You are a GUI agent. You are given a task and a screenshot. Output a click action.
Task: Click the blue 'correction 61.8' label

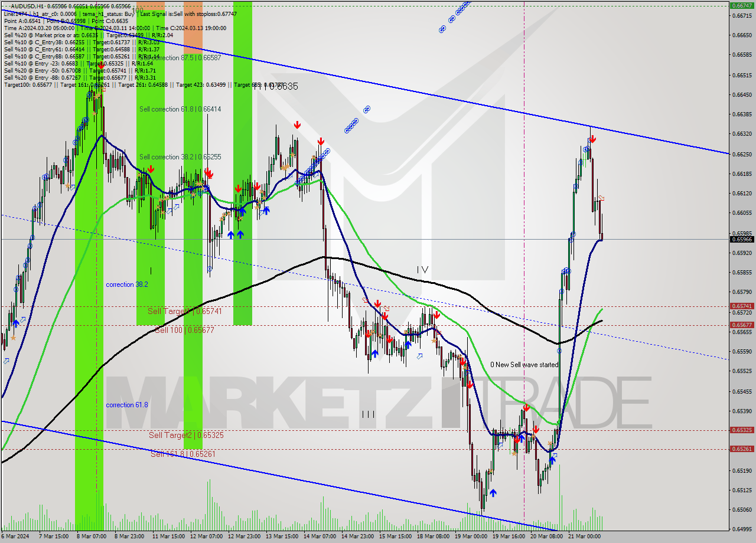click(127, 405)
